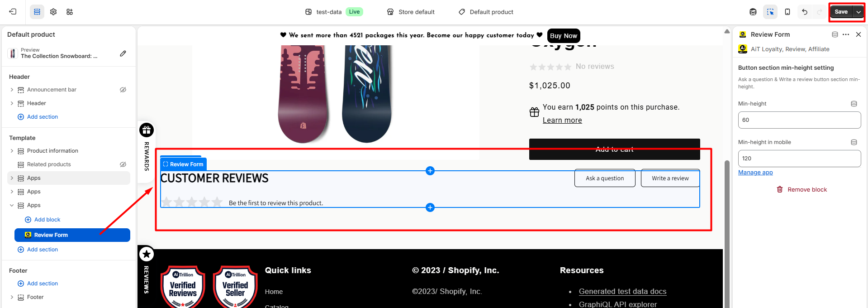The height and width of the screenshot is (308, 868).
Task: Open theme settings gear icon
Action: click(x=53, y=12)
